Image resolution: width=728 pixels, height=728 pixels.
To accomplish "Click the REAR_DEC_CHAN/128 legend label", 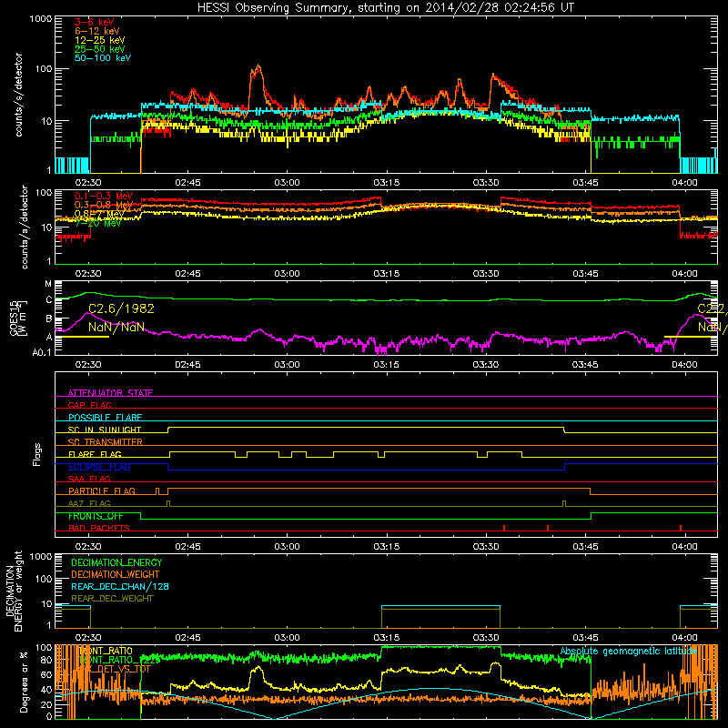I will 120,587.
